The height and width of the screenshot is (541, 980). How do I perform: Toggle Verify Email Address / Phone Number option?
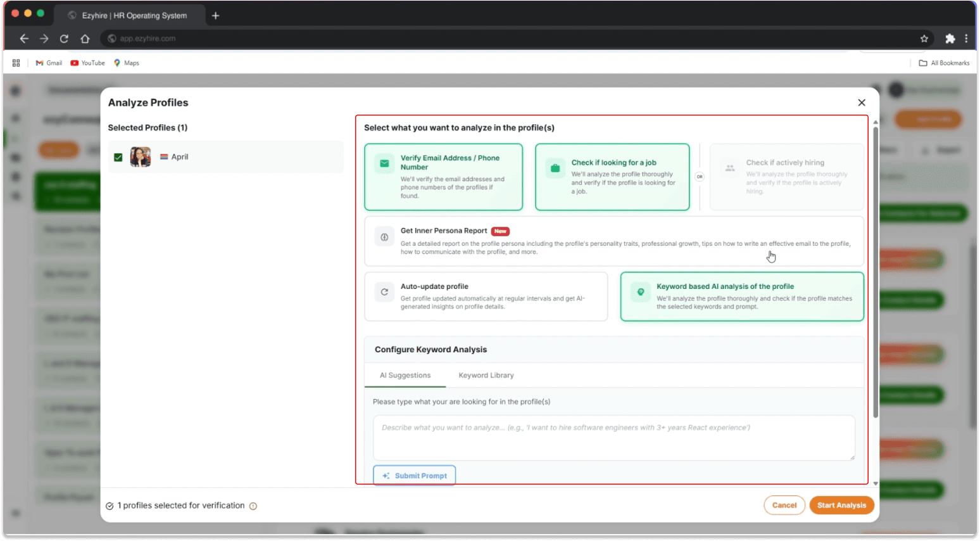443,177
